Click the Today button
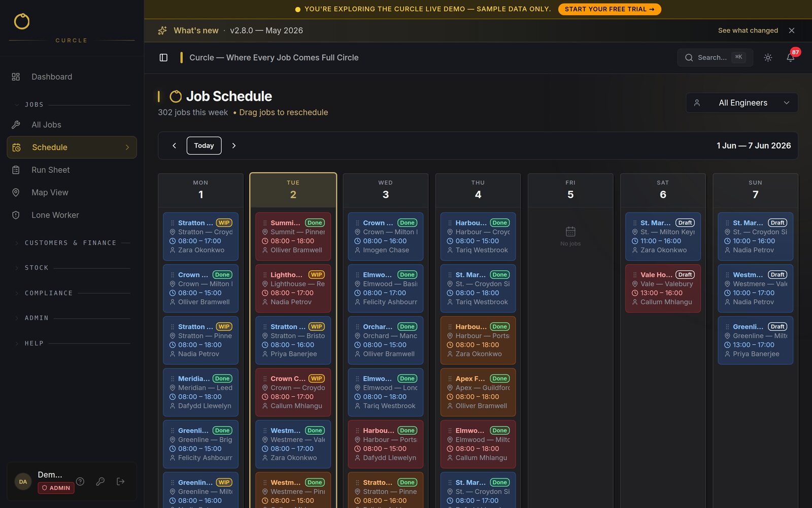This screenshot has height=508, width=812. click(x=204, y=145)
